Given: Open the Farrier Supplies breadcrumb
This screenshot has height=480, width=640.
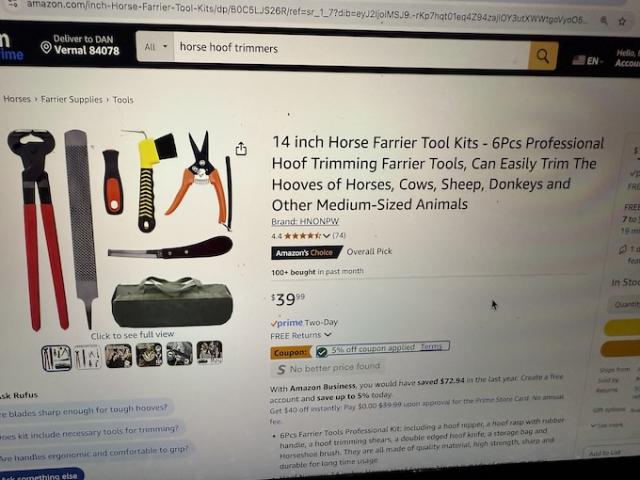Looking at the screenshot, I should tap(72, 100).
